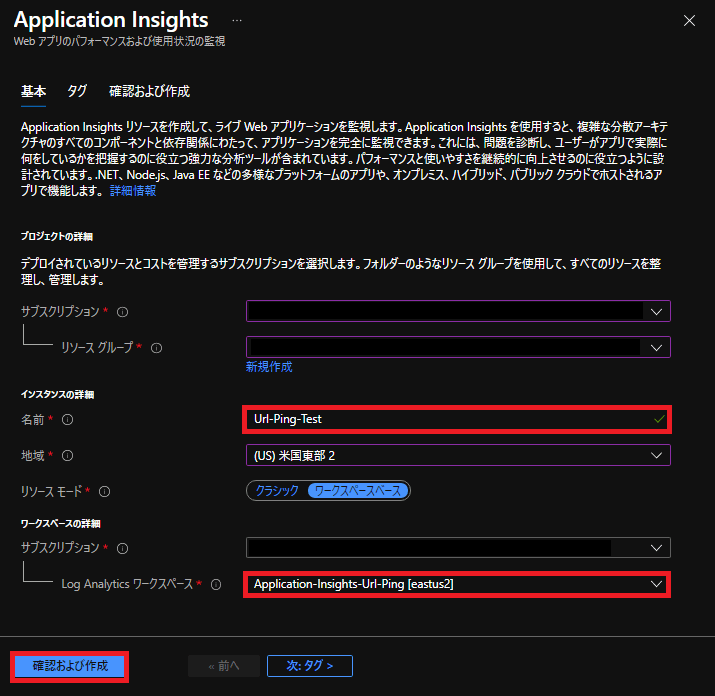Screen dimensions: 715x696
Task: Show info tooltip for Log Analytics ワークスペース
Action: point(216,584)
